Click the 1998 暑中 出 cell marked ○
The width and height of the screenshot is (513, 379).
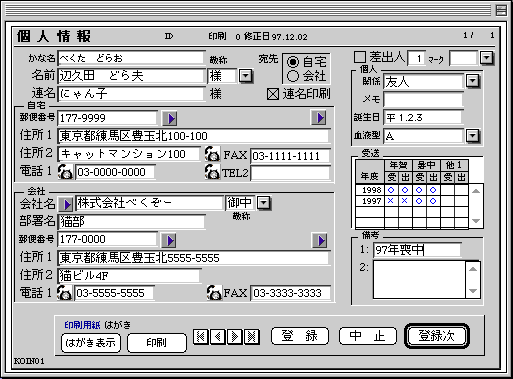point(433,190)
